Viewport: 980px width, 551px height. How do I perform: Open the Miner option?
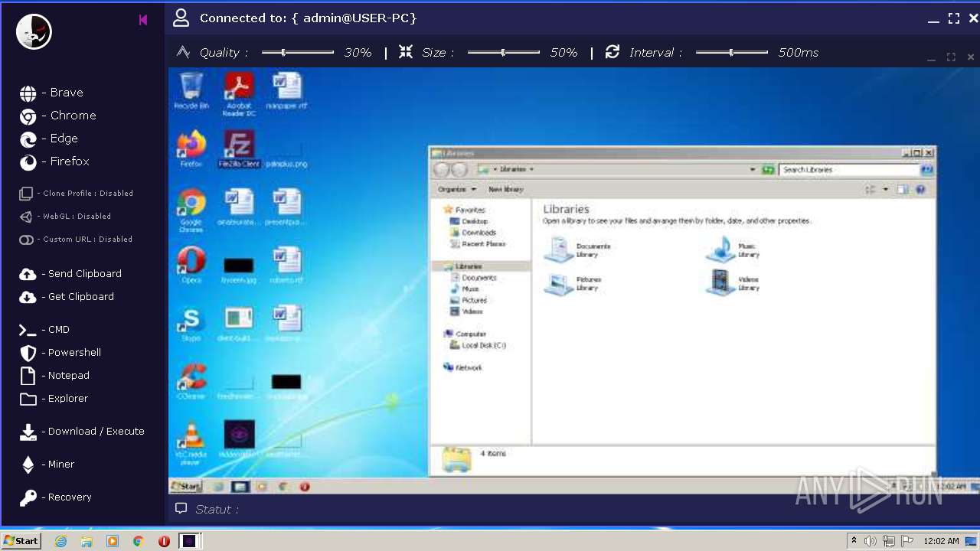pos(47,465)
